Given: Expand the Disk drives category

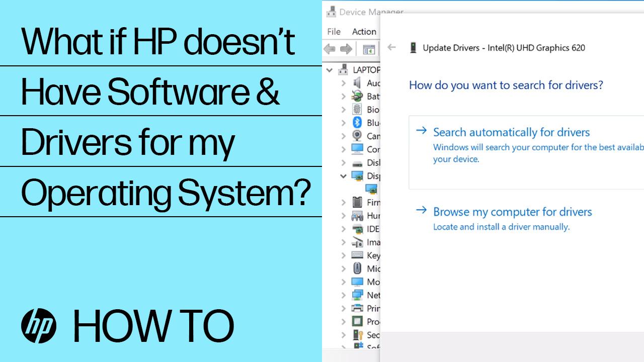Looking at the screenshot, I should tap(344, 162).
